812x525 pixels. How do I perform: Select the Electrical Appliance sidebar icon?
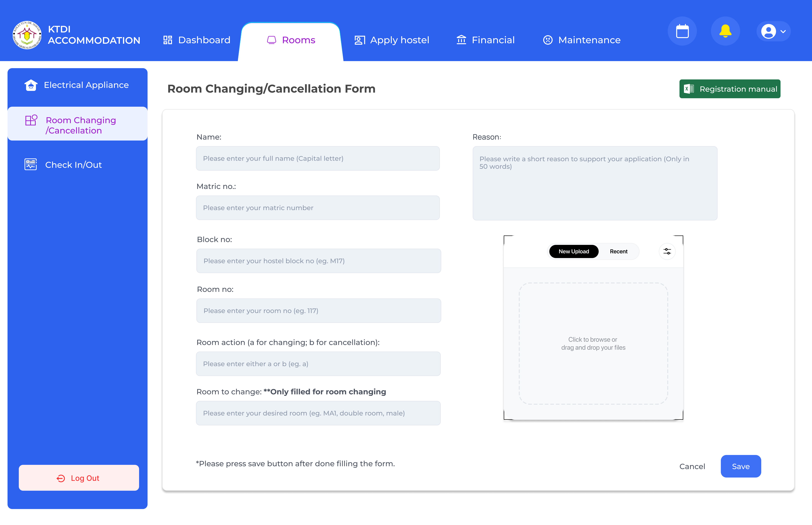point(31,85)
